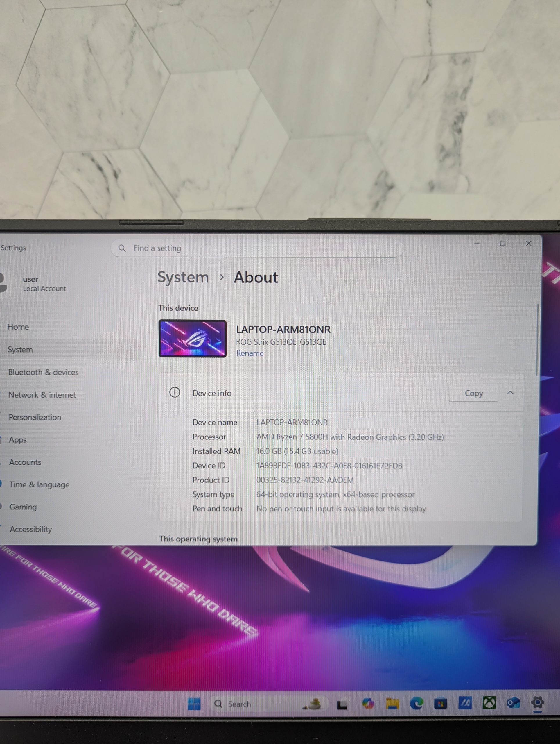Launch Copilot from the taskbar
Viewport: 560px width, 744px height.
coord(368,703)
